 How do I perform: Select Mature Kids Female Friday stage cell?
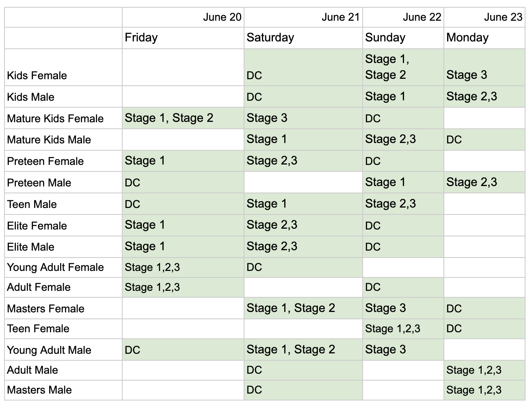click(183, 118)
